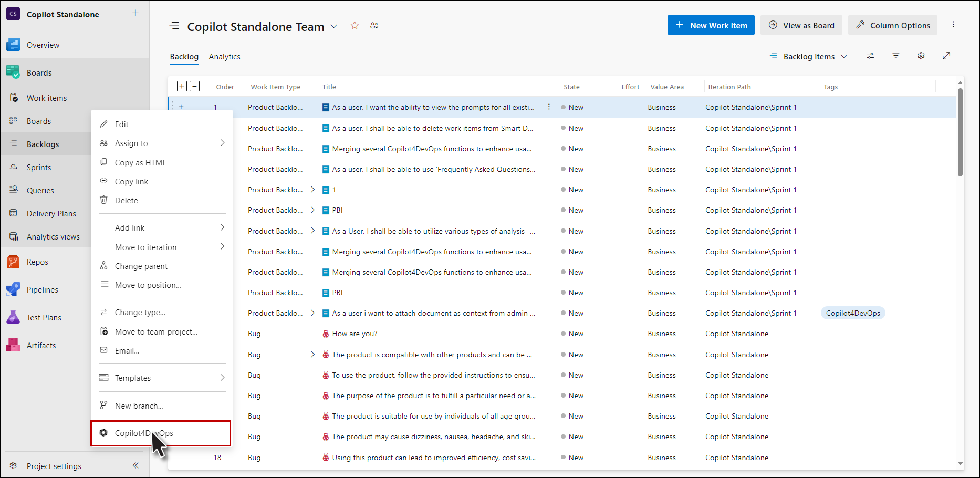Click the Copilot4DevOps tag

[x=853, y=313]
